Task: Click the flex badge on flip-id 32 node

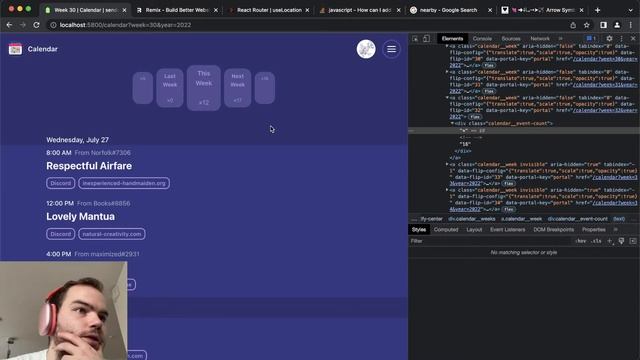Action: click(x=475, y=117)
